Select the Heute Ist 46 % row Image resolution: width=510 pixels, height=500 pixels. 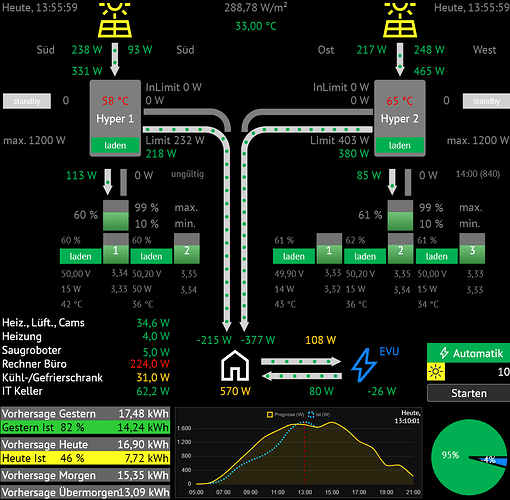click(85, 458)
